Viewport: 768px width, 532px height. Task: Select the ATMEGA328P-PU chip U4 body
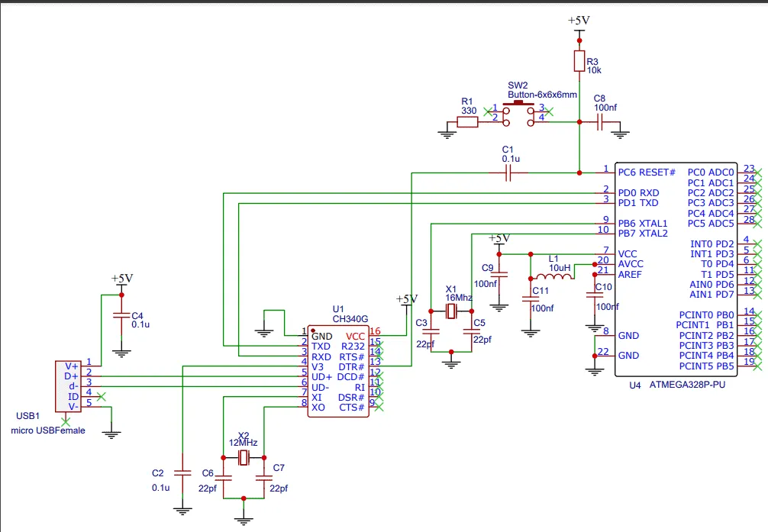tap(676, 269)
